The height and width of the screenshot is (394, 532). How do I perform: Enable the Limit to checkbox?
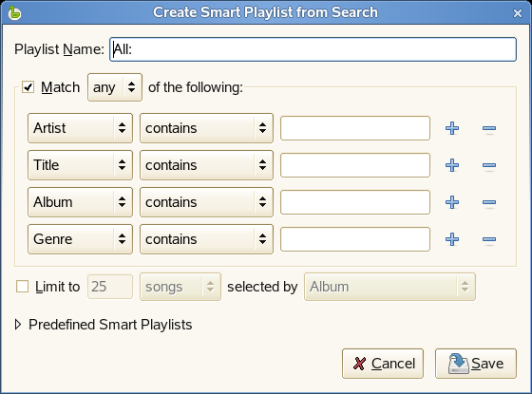point(23,287)
